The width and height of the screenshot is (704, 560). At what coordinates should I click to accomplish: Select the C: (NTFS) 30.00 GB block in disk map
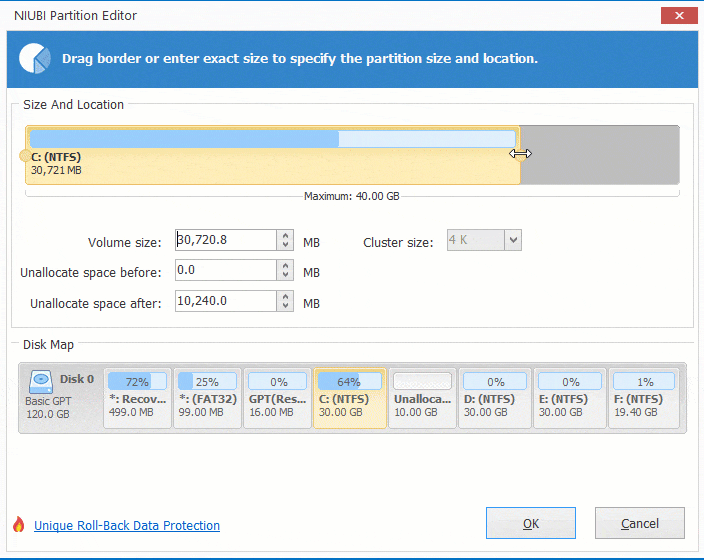(350, 398)
